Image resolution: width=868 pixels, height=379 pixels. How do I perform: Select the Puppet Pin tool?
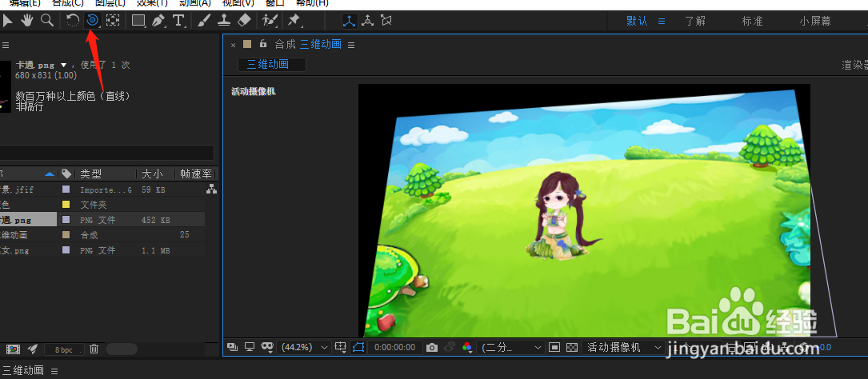tap(294, 21)
